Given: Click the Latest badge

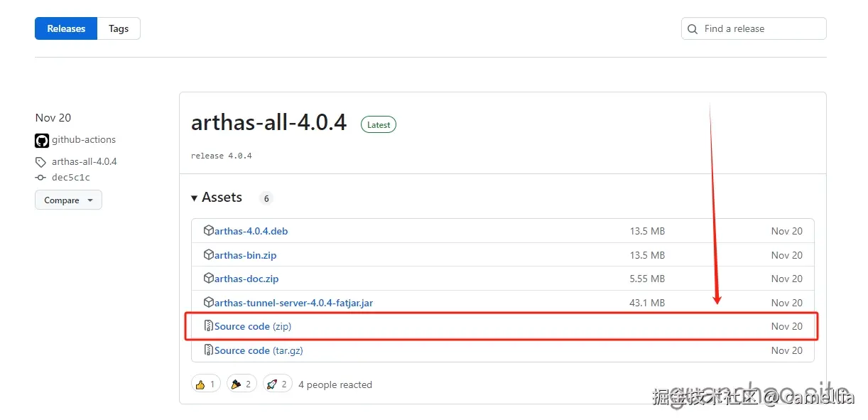Looking at the screenshot, I should click(x=379, y=124).
